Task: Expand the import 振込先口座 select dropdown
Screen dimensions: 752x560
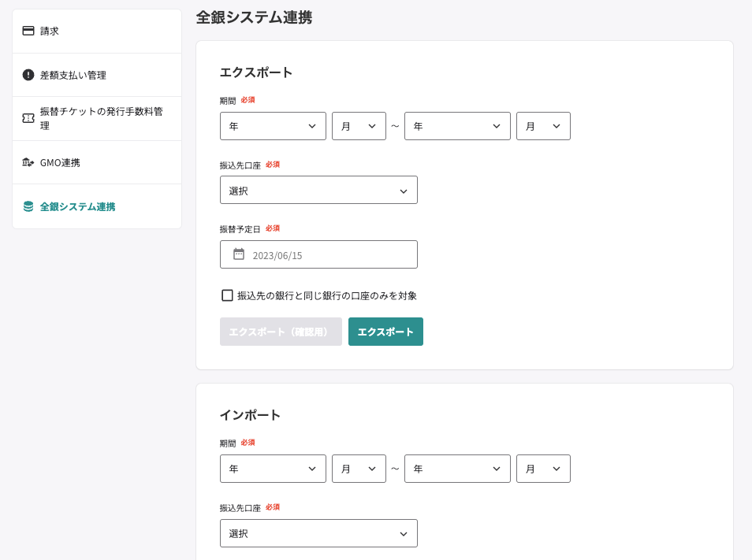Action: point(318,533)
